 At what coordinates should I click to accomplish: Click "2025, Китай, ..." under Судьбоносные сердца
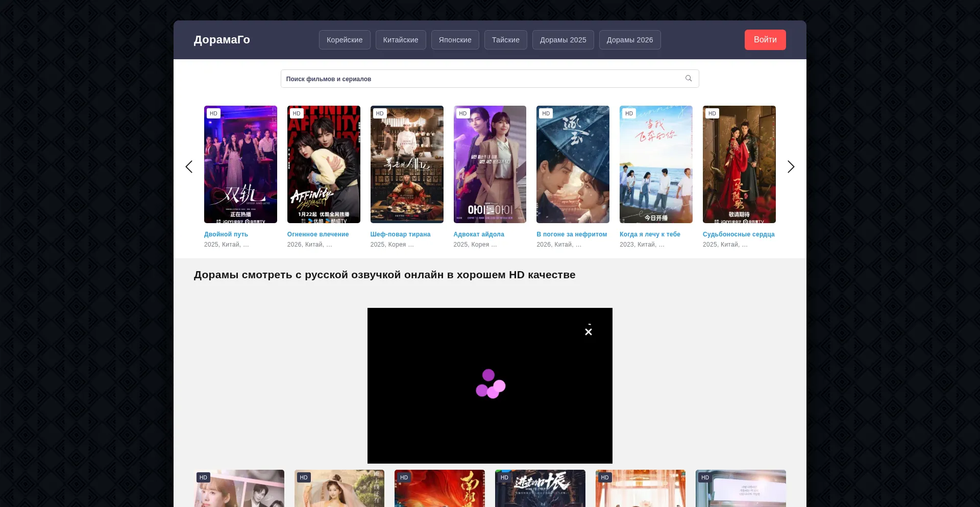[725, 245]
